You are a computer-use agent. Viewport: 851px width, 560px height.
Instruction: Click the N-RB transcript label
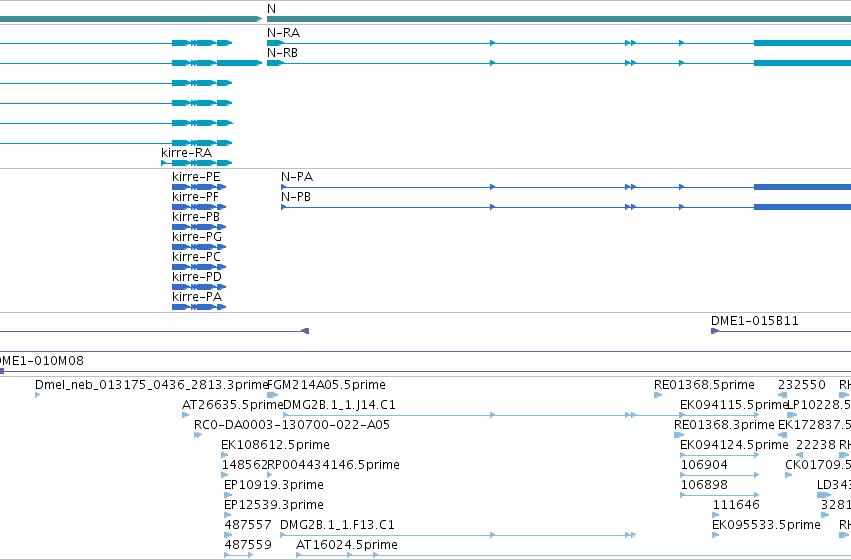[282, 53]
